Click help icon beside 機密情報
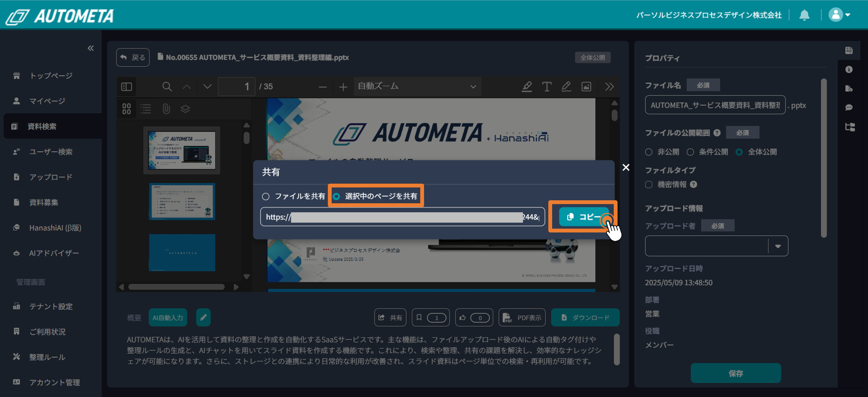This screenshot has height=397, width=868. tap(694, 184)
